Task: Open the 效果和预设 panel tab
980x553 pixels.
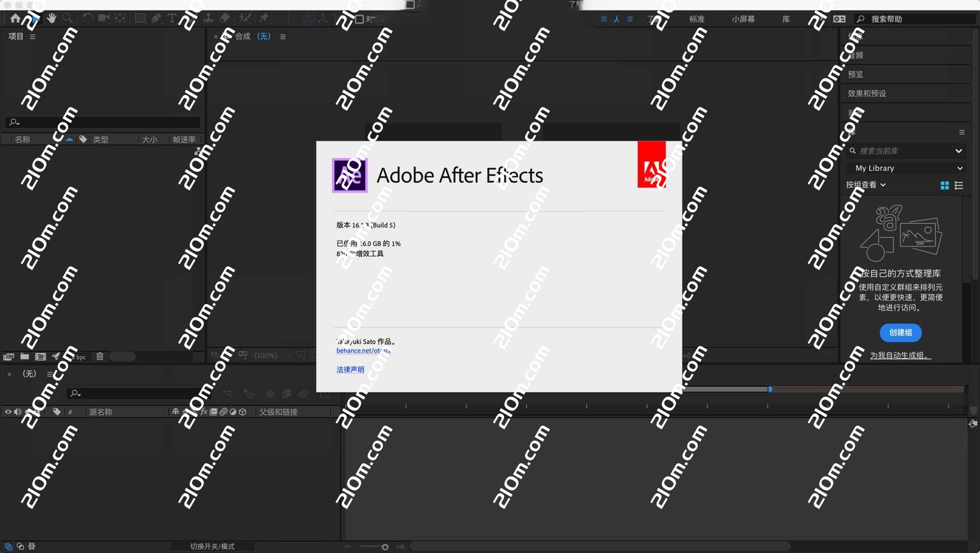Action: (867, 94)
